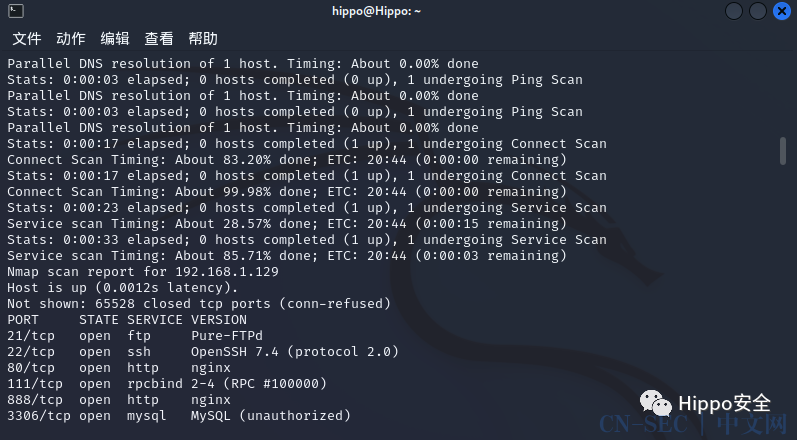Viewport: 797px width, 440px height.
Task: Open the 帮助 menu
Action: coord(203,39)
